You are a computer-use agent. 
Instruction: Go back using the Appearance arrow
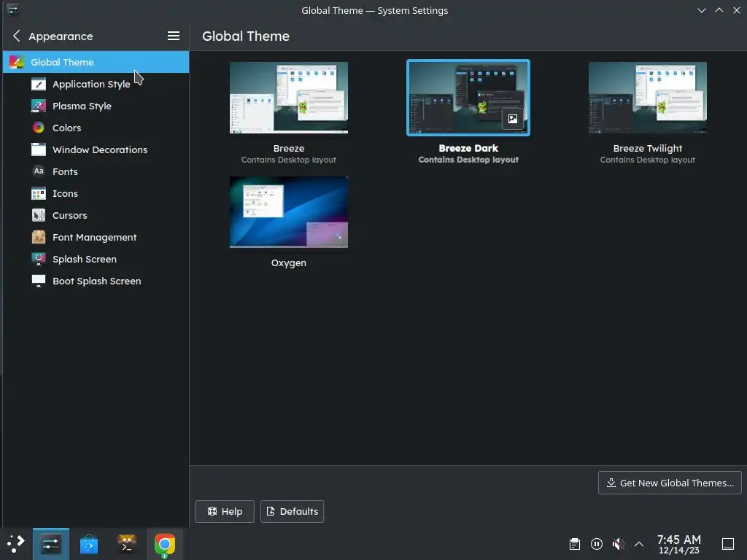coord(17,36)
